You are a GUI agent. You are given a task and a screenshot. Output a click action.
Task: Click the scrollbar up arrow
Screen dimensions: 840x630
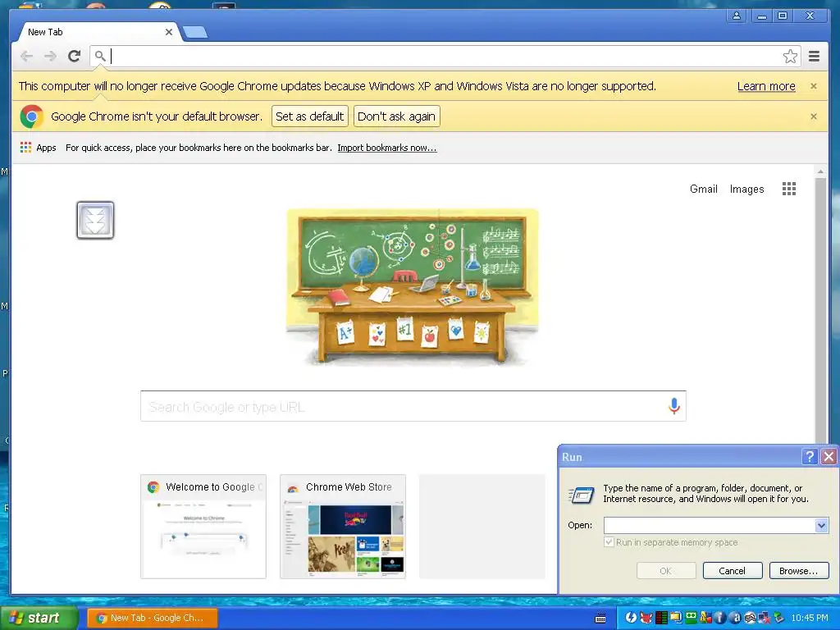[x=820, y=171]
